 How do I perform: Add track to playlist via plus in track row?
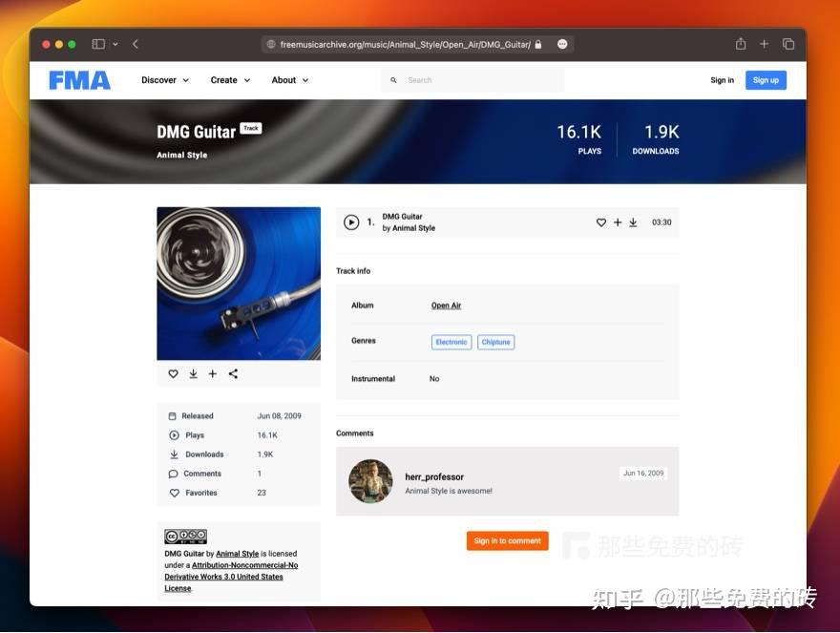(618, 222)
